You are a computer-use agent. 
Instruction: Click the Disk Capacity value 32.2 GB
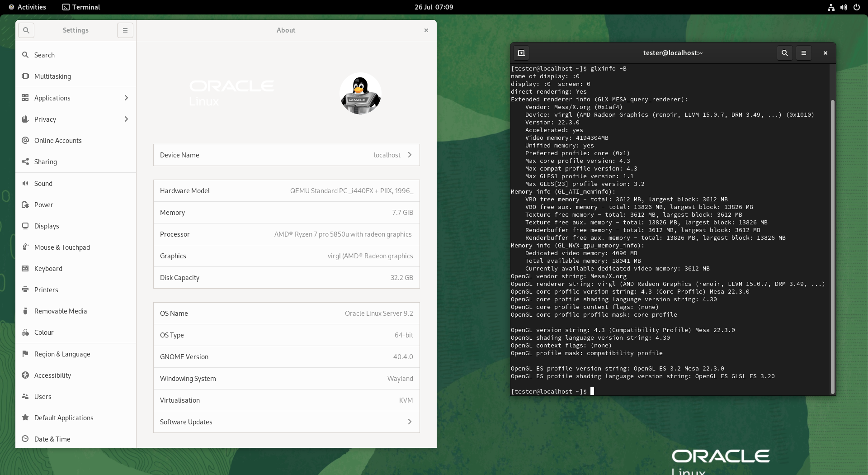point(402,278)
